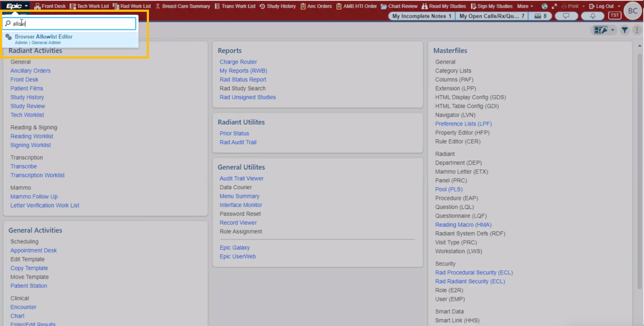
Task: Expand the More dropdown in the toolbar
Action: [525, 6]
